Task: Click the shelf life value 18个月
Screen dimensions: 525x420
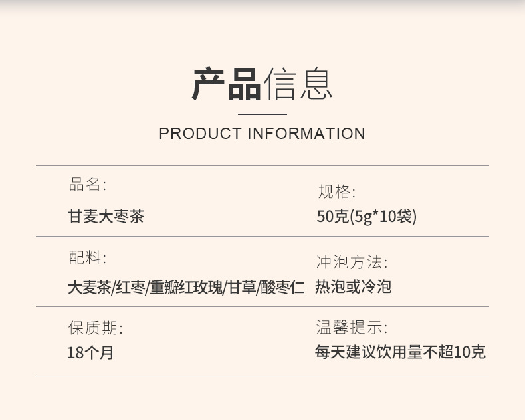Action: [90, 353]
